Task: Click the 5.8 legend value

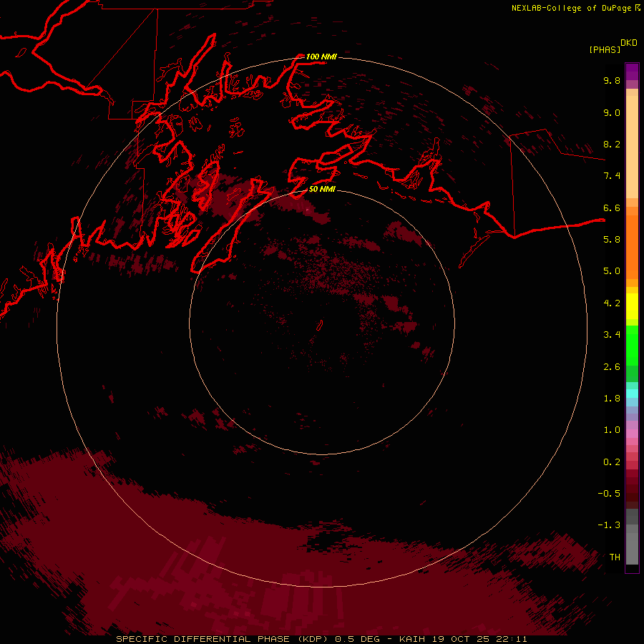Action: pos(612,240)
